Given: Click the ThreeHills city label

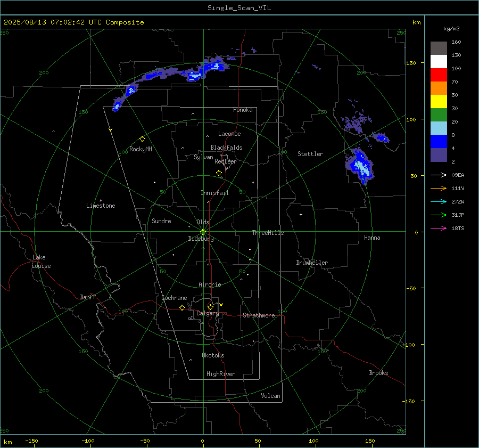Looking at the screenshot, I should tap(268, 233).
